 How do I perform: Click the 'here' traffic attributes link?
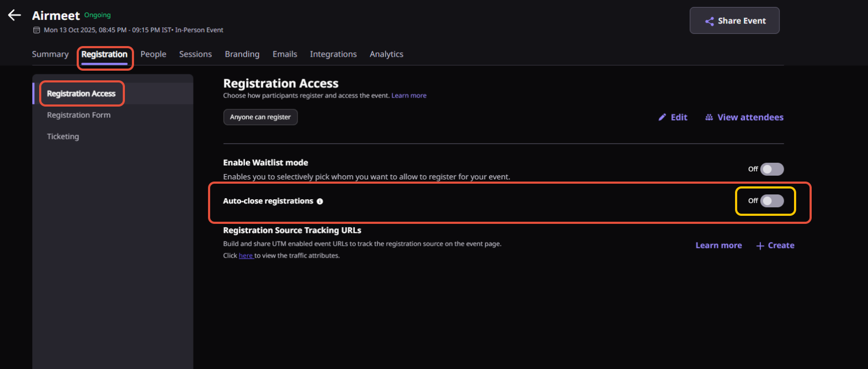point(246,255)
